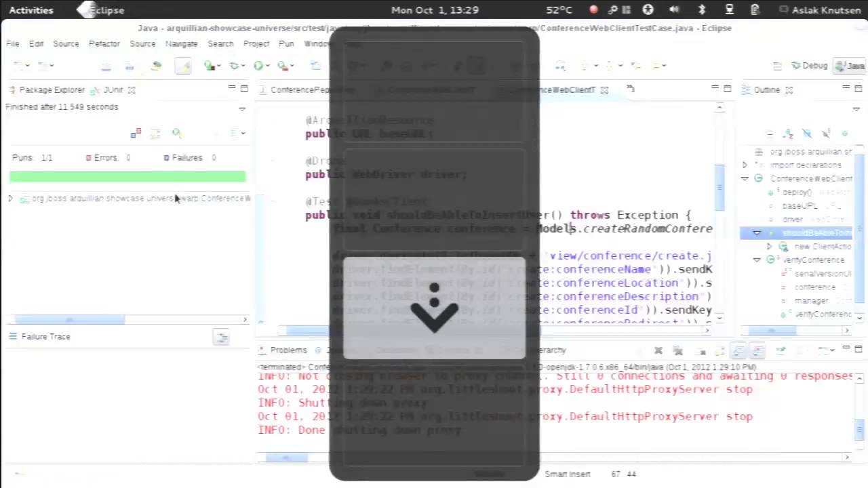This screenshot has height=488, width=868.
Task: Click the Failures counter label
Action: click(x=187, y=157)
